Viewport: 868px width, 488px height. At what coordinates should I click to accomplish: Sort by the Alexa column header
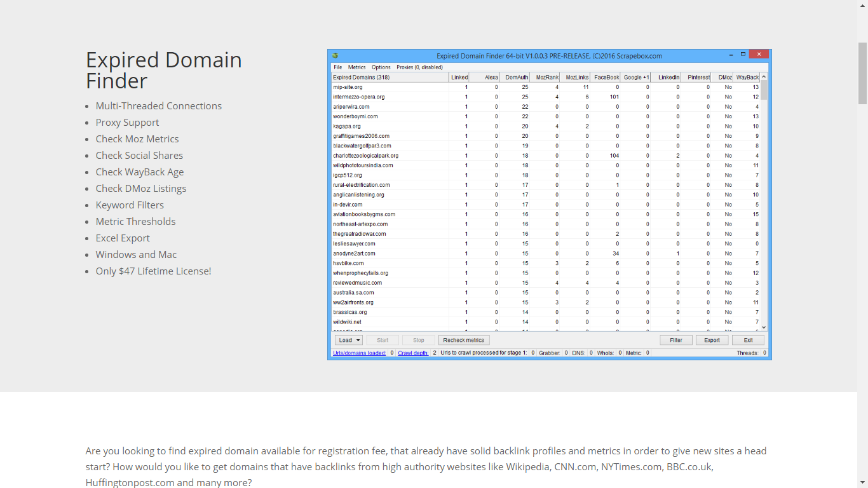(x=485, y=77)
